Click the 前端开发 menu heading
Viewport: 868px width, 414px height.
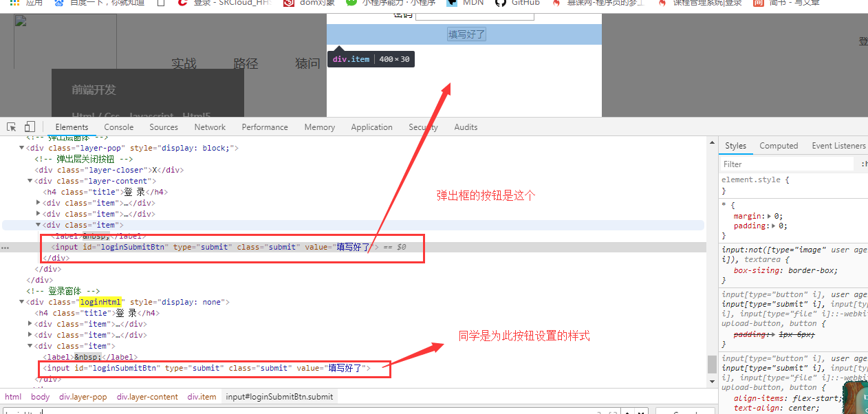point(94,89)
